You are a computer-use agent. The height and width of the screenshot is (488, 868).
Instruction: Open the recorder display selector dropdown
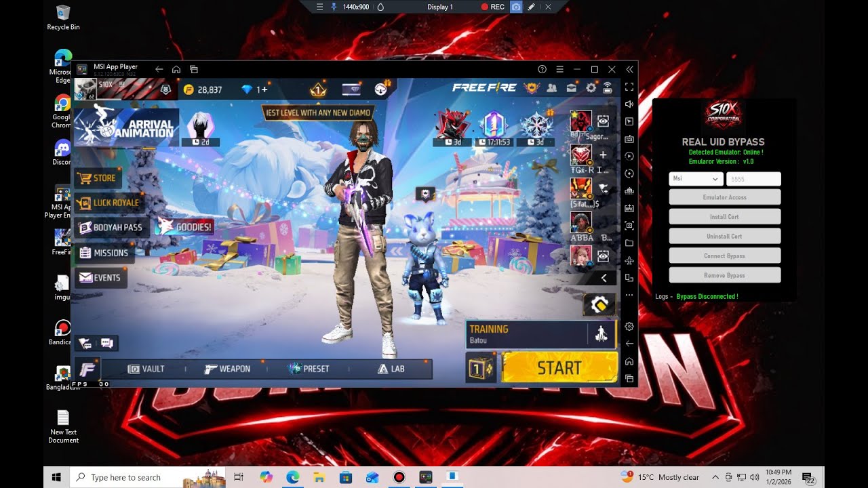click(x=440, y=7)
